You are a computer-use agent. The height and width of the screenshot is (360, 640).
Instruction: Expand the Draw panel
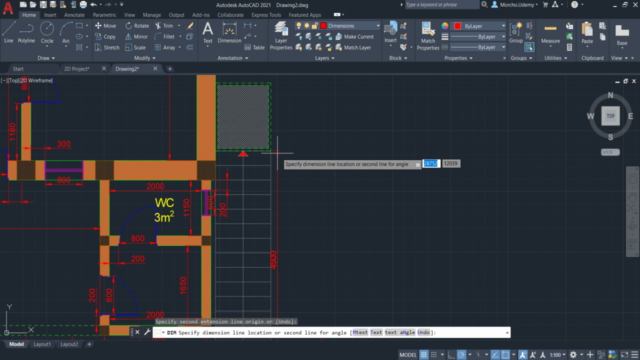(x=46, y=58)
